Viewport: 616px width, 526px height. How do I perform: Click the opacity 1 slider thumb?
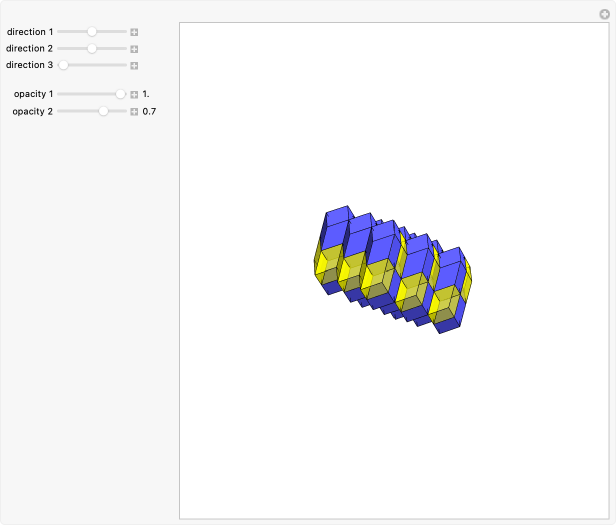[121, 94]
